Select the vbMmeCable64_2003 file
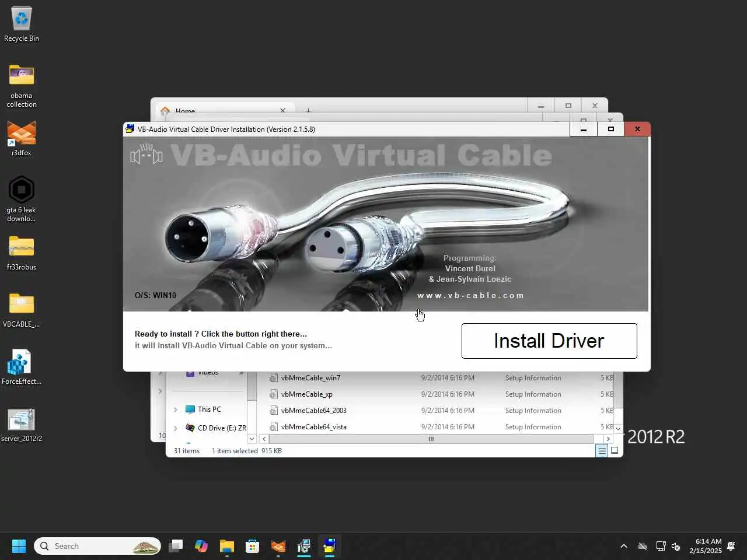Image resolution: width=747 pixels, height=560 pixels. tap(314, 411)
